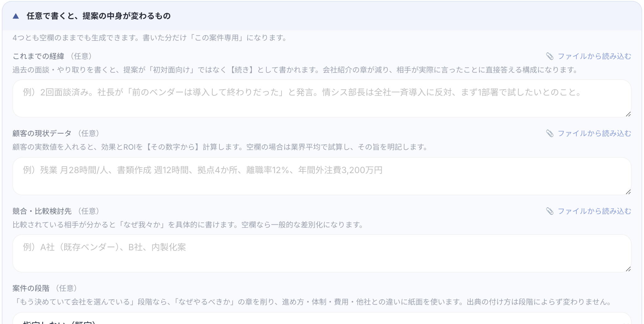Click the 競合・比較検討先 text area resize grip
The height and width of the screenshot is (324, 644).
628,269
